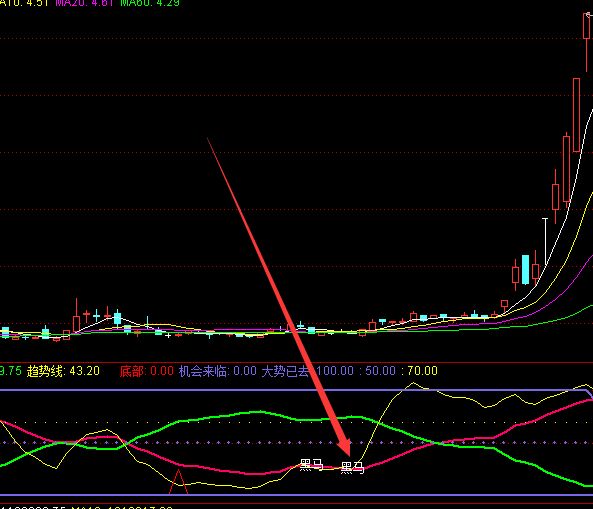The width and height of the screenshot is (593, 509).
Task: Select the left 黑马 signal marker
Action: [x=311, y=465]
